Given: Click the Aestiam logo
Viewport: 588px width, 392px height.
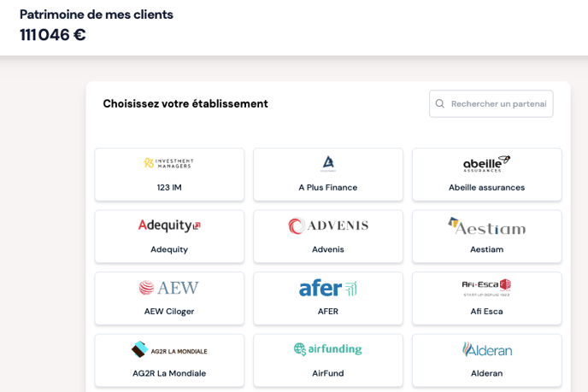Looking at the screenshot, I should [486, 225].
